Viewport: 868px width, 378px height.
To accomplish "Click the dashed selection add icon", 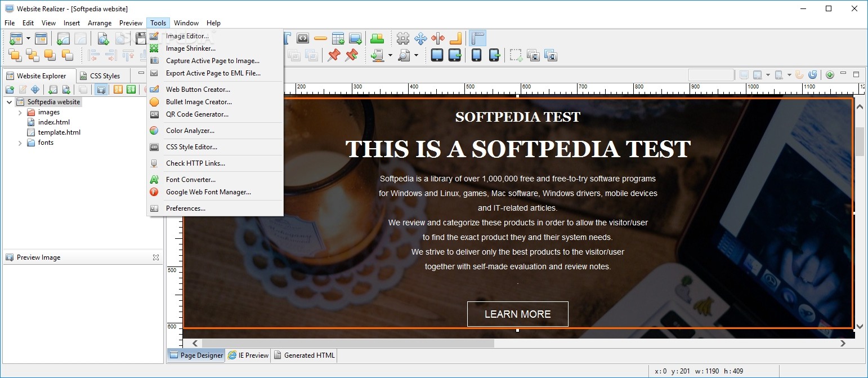I will 516,55.
